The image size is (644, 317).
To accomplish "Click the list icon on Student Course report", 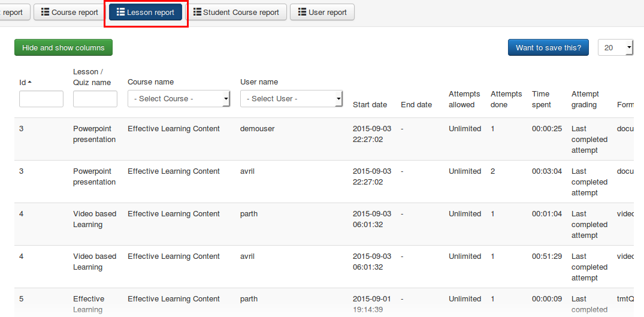I will (197, 13).
